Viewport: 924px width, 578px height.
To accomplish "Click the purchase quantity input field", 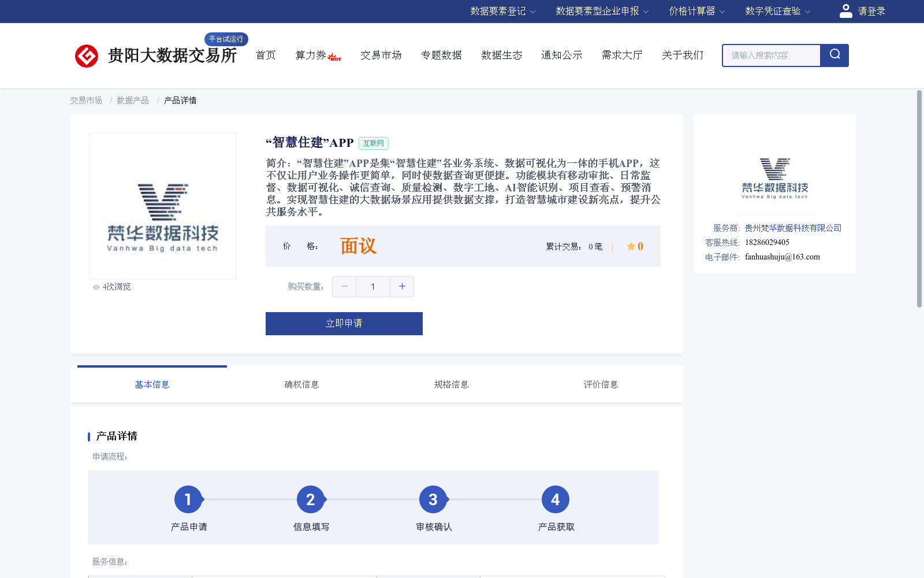I will (373, 287).
